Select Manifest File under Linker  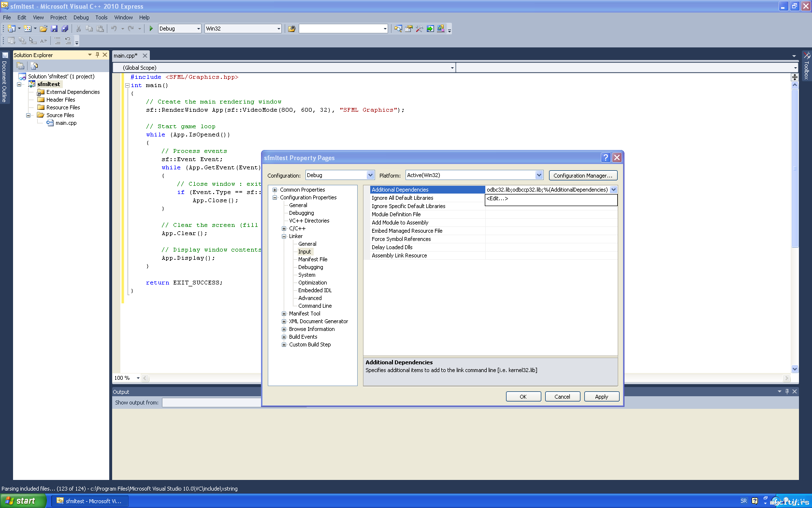click(x=313, y=259)
